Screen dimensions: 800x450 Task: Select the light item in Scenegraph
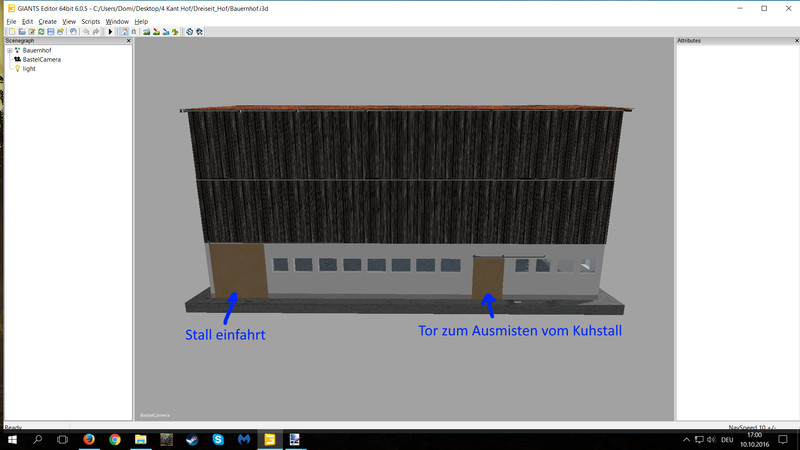[29, 68]
